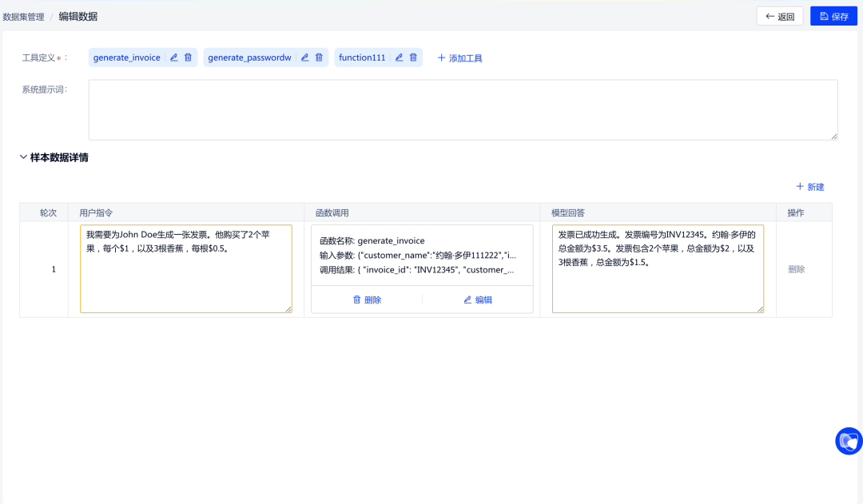Select the generate_invoice tool tag
863x504 pixels.
[126, 58]
